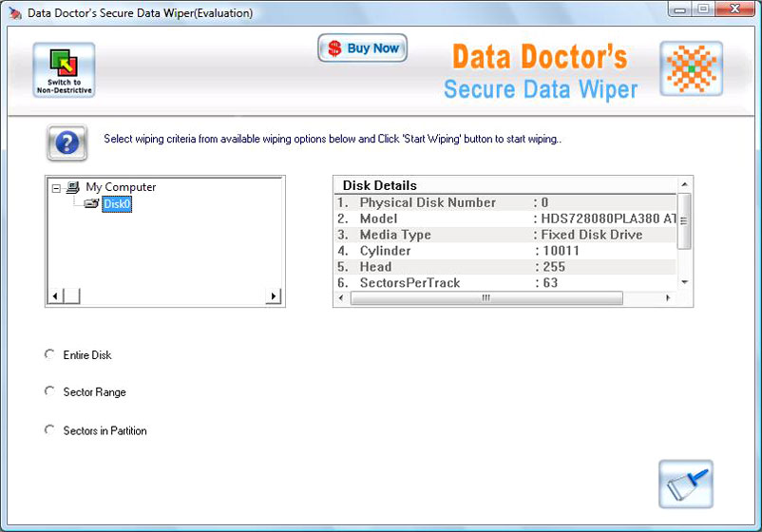762x532 pixels.
Task: Select Sectors in Partition radio option
Action: tap(49, 430)
